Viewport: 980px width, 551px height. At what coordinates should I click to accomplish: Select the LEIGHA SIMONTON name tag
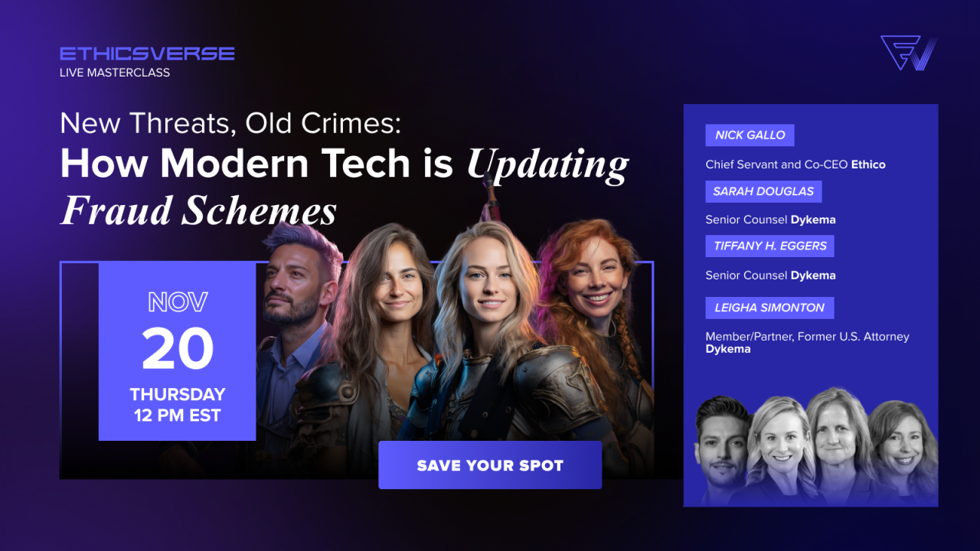769,308
